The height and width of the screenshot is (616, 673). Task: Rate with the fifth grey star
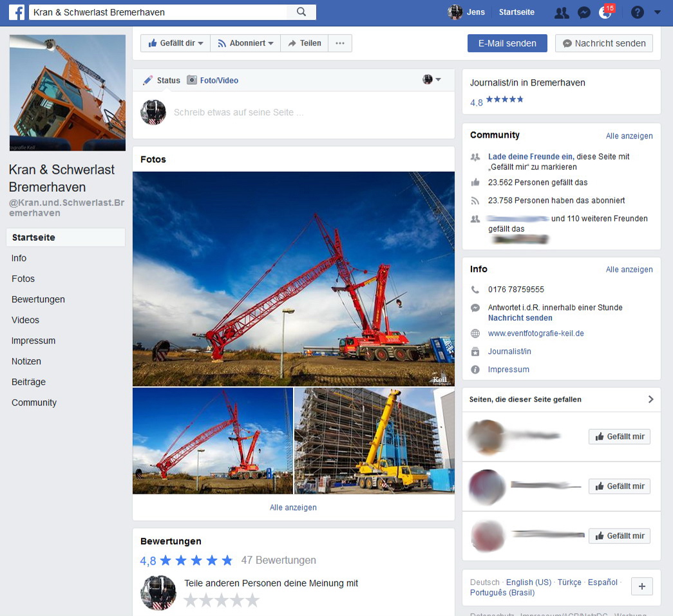click(252, 600)
